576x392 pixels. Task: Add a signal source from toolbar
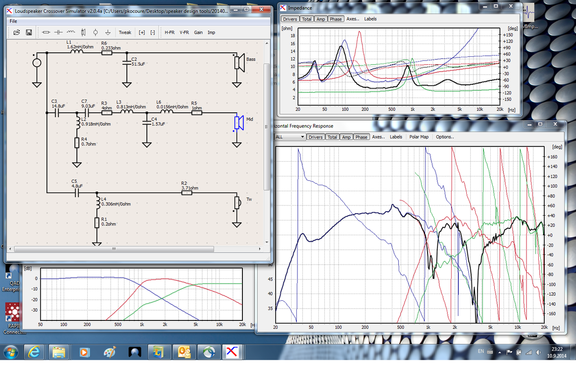(x=96, y=32)
